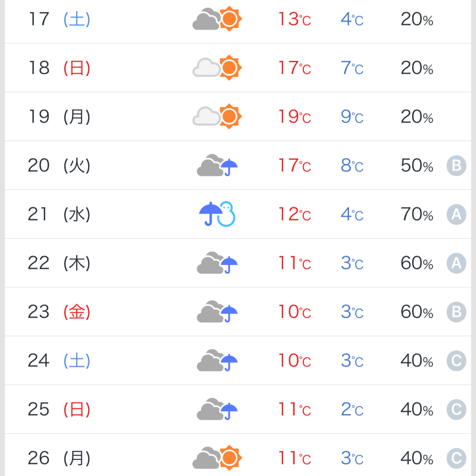Screen dimensions: 476x476
Task: Click the cloudy-sunny icon for the 26th
Action: pyautogui.click(x=217, y=458)
